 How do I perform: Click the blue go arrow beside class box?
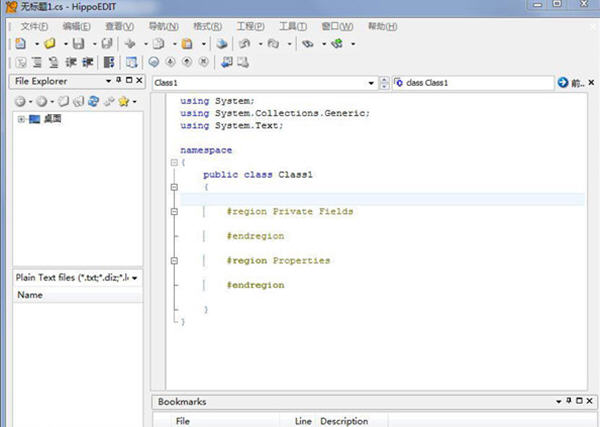click(x=563, y=82)
